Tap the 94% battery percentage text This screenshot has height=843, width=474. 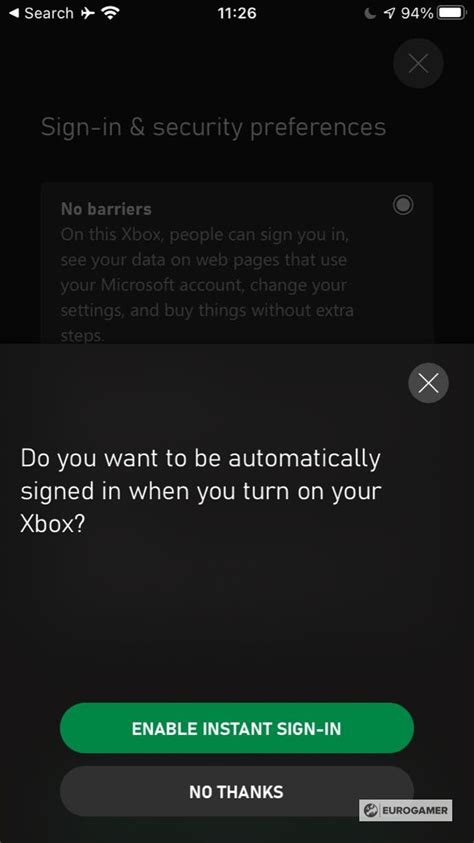(416, 13)
